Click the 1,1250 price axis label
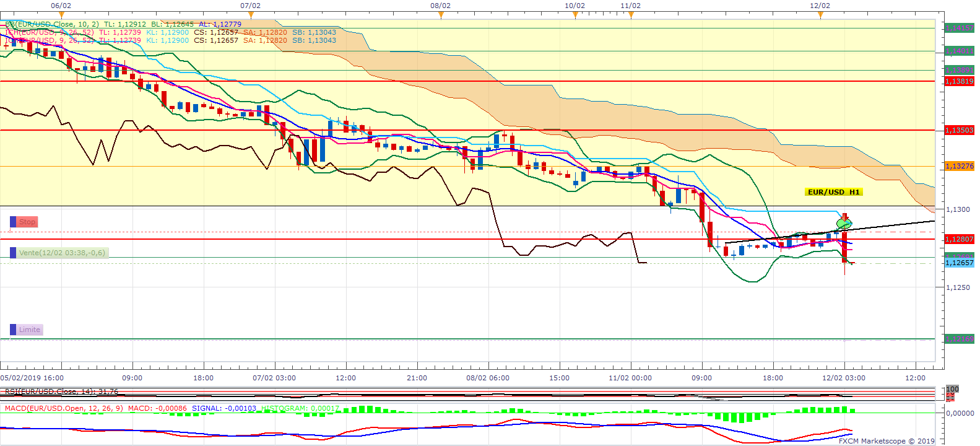 tap(958, 287)
